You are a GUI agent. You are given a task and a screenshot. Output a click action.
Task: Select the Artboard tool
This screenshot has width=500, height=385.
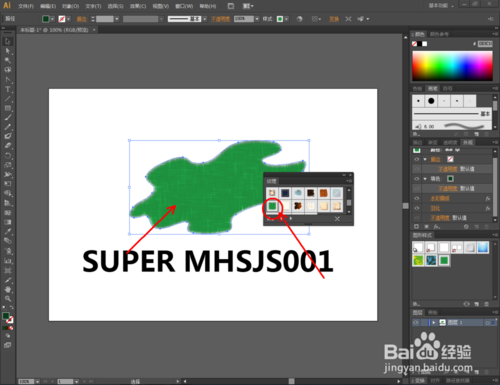[8, 270]
